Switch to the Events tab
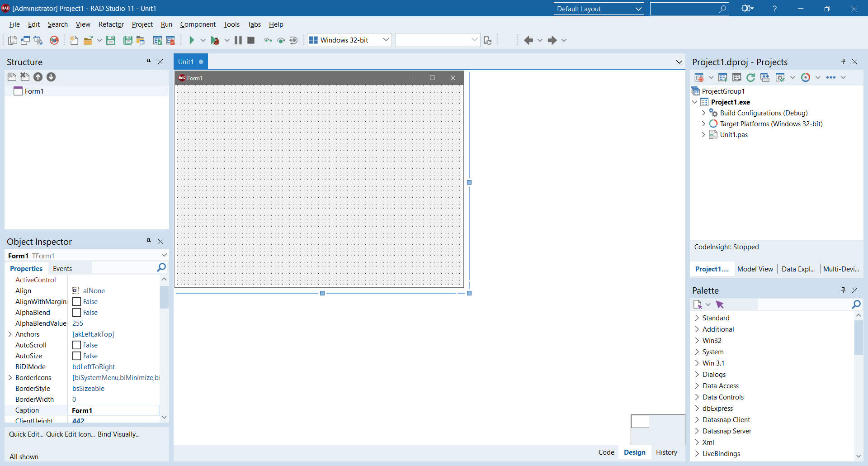868x466 pixels. click(62, 269)
